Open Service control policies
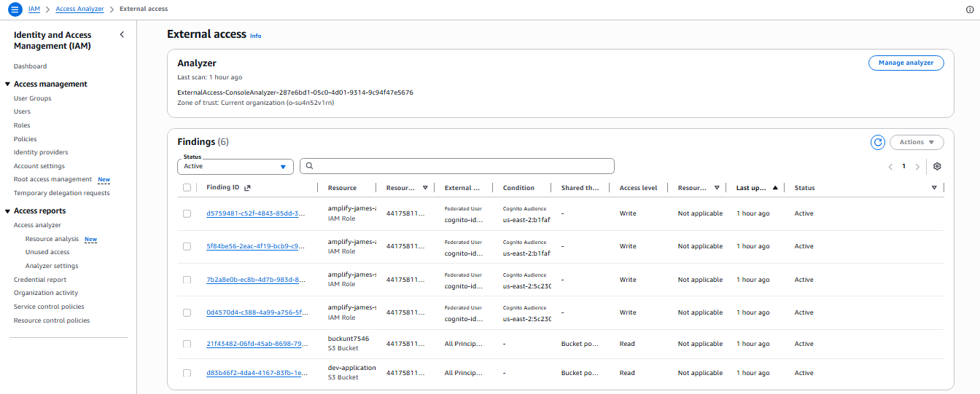This screenshot has width=980, height=394. pos(49,307)
